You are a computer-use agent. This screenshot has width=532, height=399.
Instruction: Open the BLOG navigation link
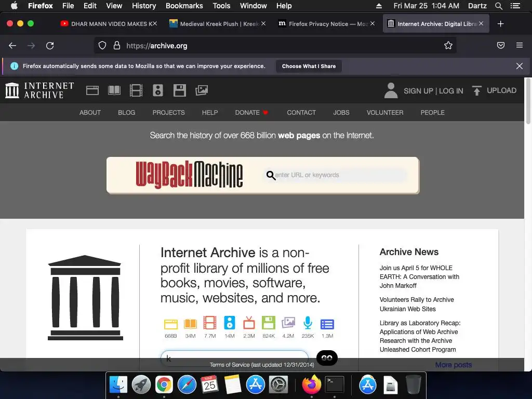[x=127, y=113]
